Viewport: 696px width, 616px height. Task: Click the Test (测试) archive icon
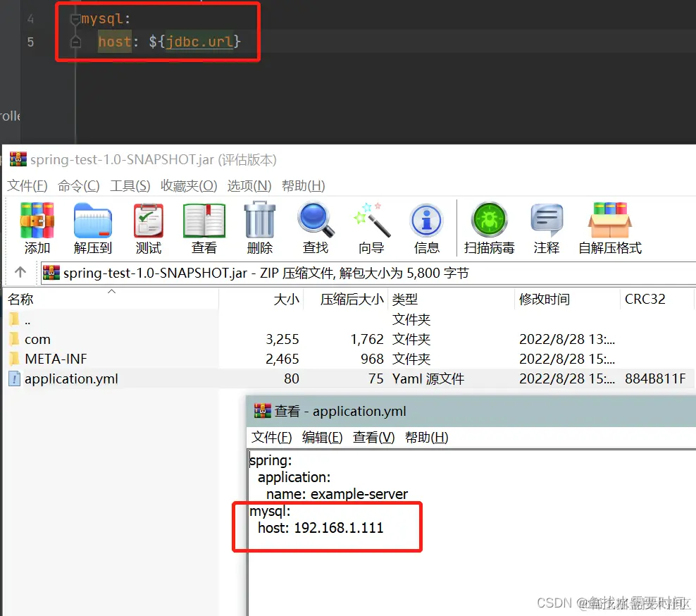pyautogui.click(x=149, y=221)
